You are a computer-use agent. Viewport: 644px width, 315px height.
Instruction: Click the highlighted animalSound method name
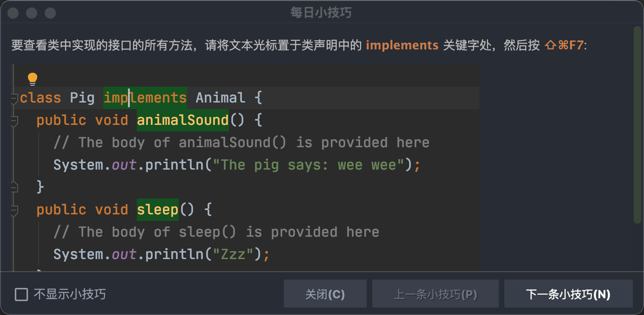(182, 120)
